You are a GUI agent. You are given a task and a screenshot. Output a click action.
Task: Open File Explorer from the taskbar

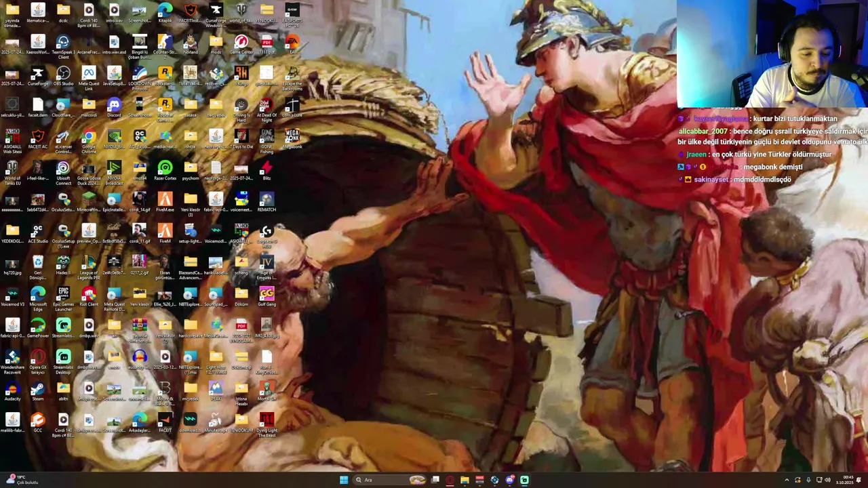click(x=465, y=480)
